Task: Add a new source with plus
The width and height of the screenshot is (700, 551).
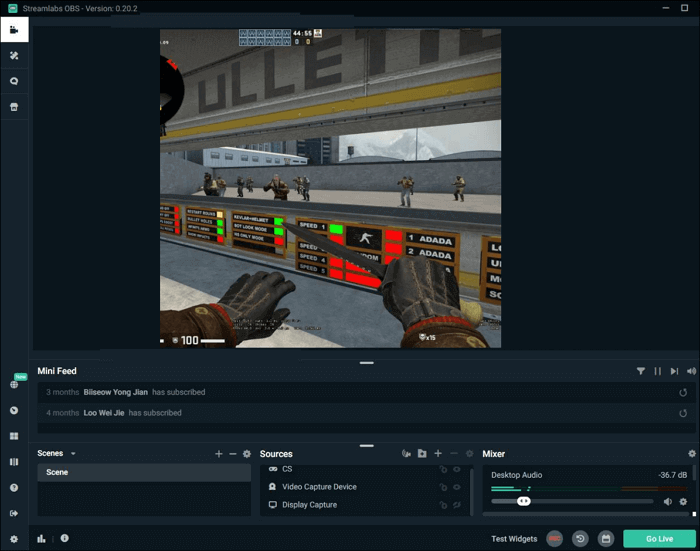Action: pos(438,454)
